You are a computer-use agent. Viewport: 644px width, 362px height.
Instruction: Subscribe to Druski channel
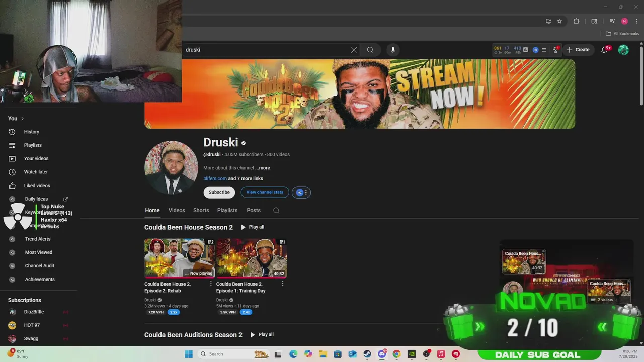point(219,192)
